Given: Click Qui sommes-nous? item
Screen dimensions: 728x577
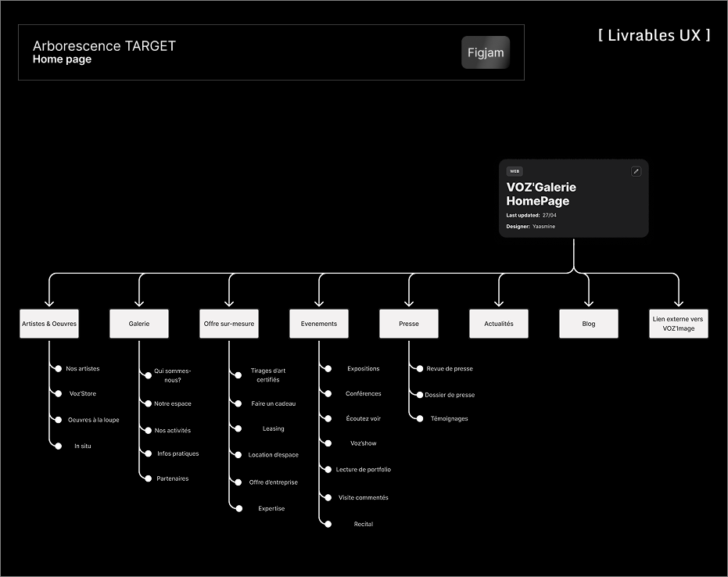Looking at the screenshot, I should pyautogui.click(x=172, y=375).
